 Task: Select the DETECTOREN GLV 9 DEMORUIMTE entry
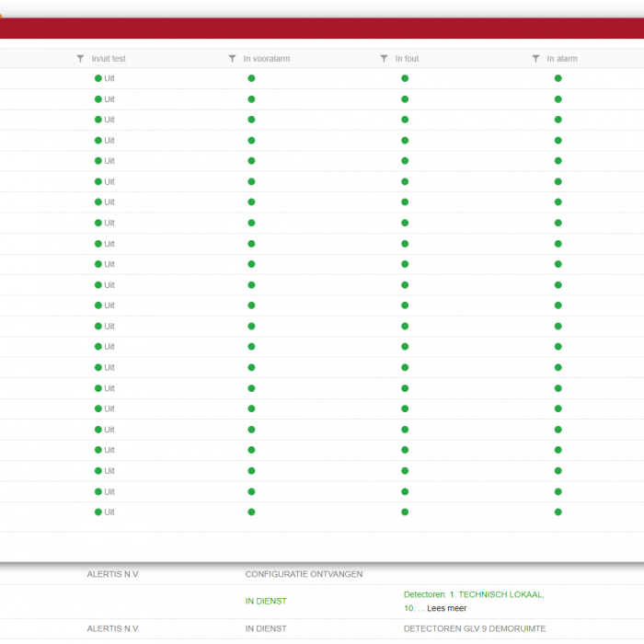click(476, 628)
